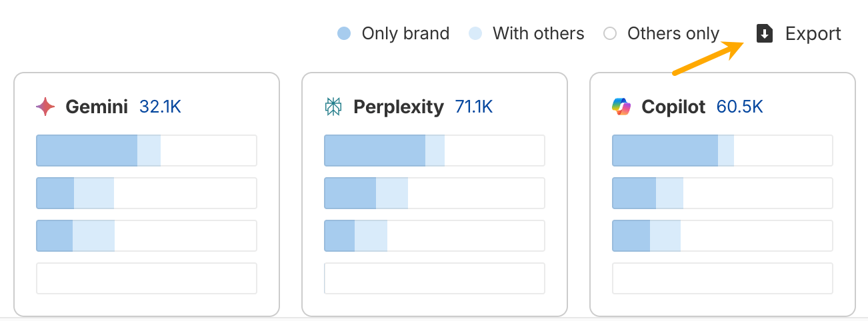The image size is (868, 321).
Task: Click Copilot's top progress bar
Action: (723, 151)
